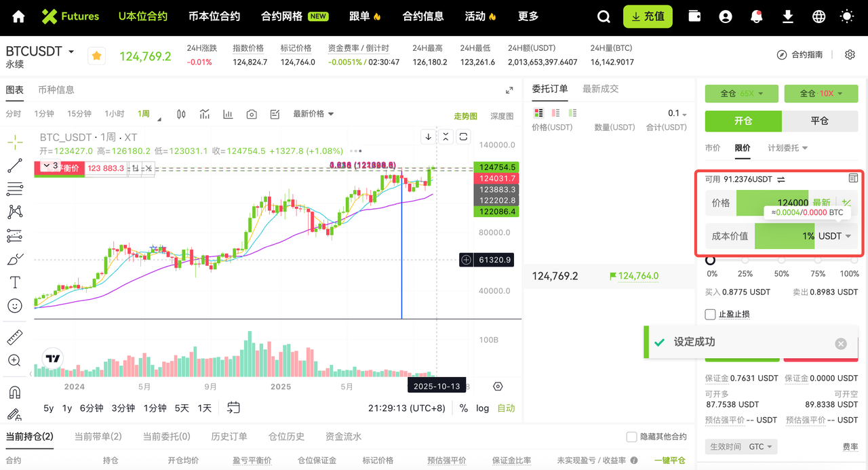Viewport: 868px width, 470px height.
Task: Click the green 充值 deposit button
Action: click(648, 16)
